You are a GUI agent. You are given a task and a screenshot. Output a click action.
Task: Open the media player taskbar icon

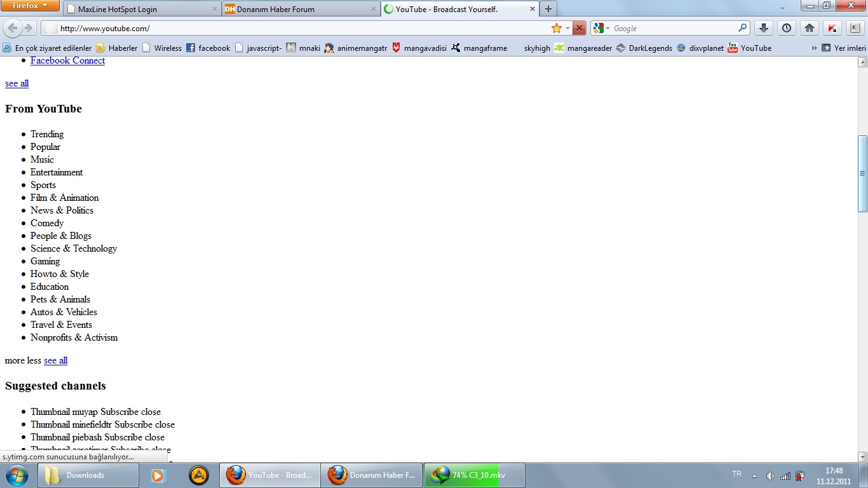coord(159,475)
